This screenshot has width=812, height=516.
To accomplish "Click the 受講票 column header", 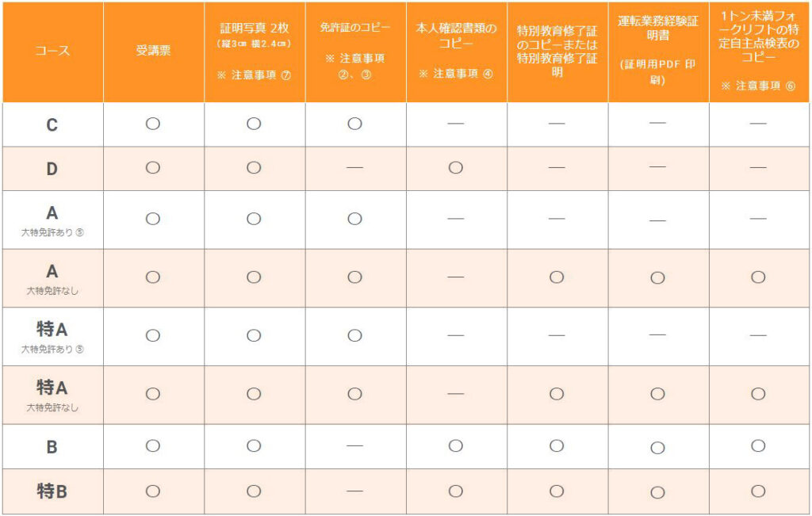I will pyautogui.click(x=153, y=51).
